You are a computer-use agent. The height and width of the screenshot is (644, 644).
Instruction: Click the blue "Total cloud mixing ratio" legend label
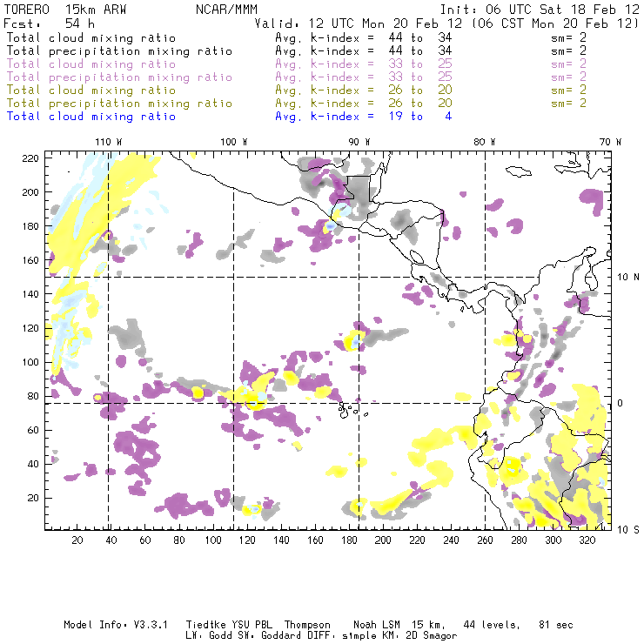(91, 117)
